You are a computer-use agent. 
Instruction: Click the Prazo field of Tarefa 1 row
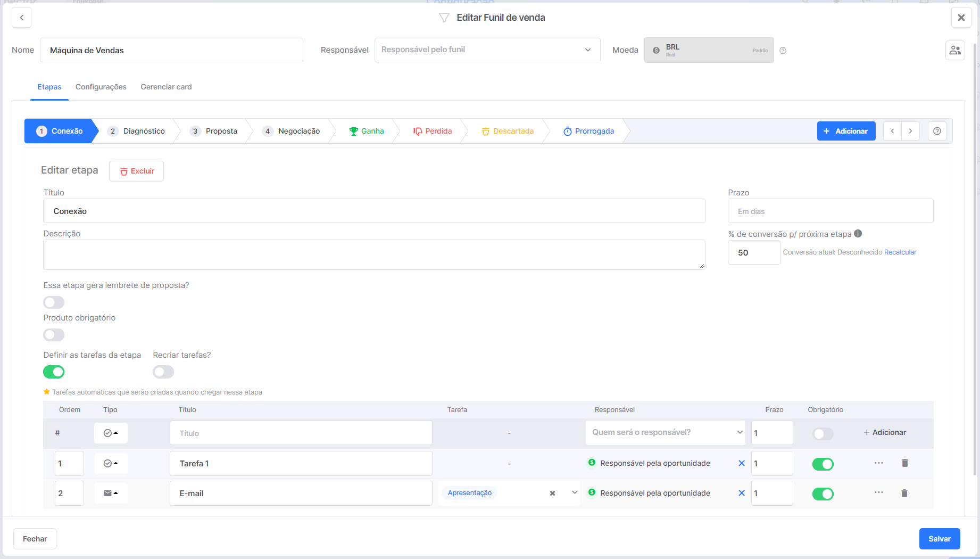point(772,463)
